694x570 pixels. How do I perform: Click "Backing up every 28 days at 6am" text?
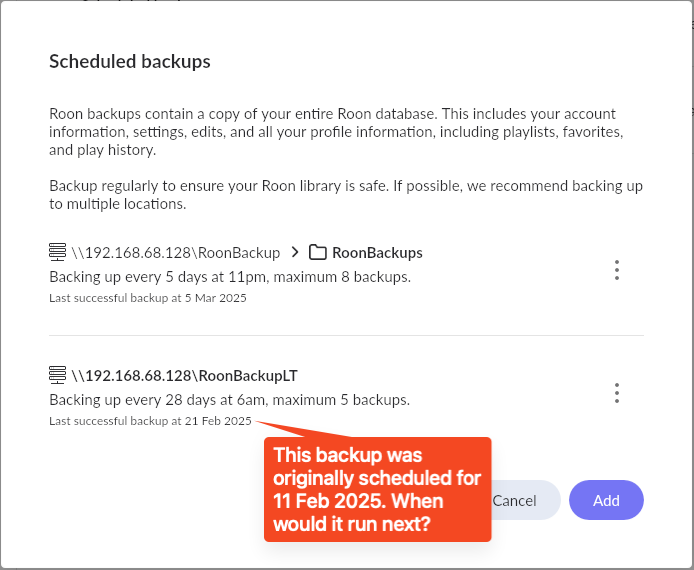pos(157,400)
